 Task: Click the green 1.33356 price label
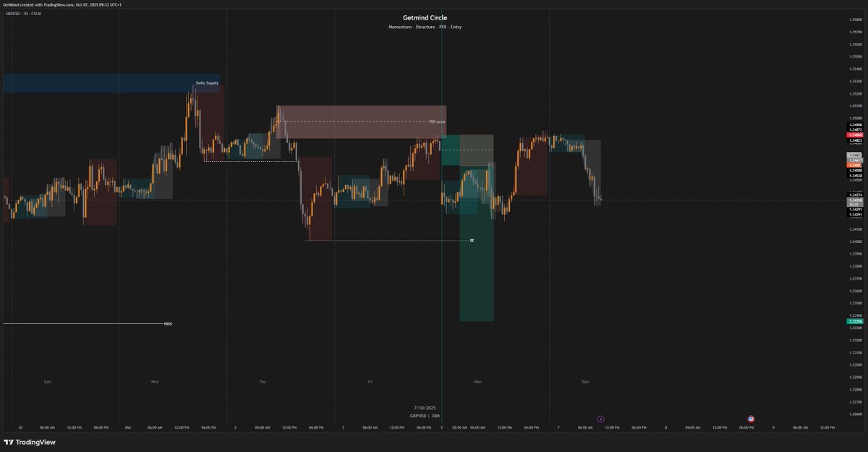pyautogui.click(x=854, y=321)
